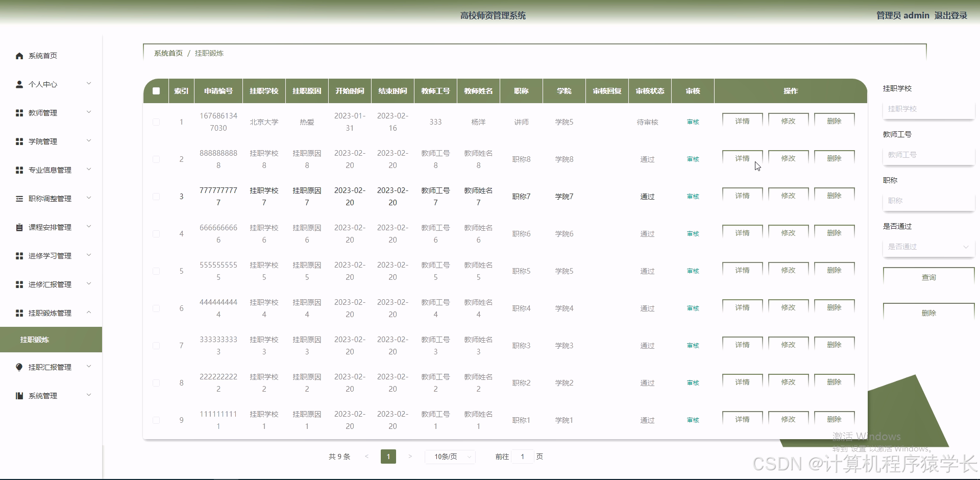The image size is (980, 480).
Task: Click the grid icon beside 教师管理
Action: (x=19, y=113)
